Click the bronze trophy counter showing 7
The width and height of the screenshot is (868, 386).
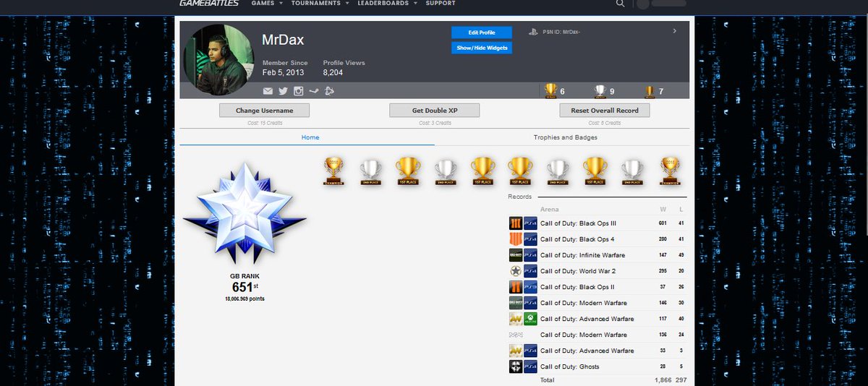click(654, 91)
